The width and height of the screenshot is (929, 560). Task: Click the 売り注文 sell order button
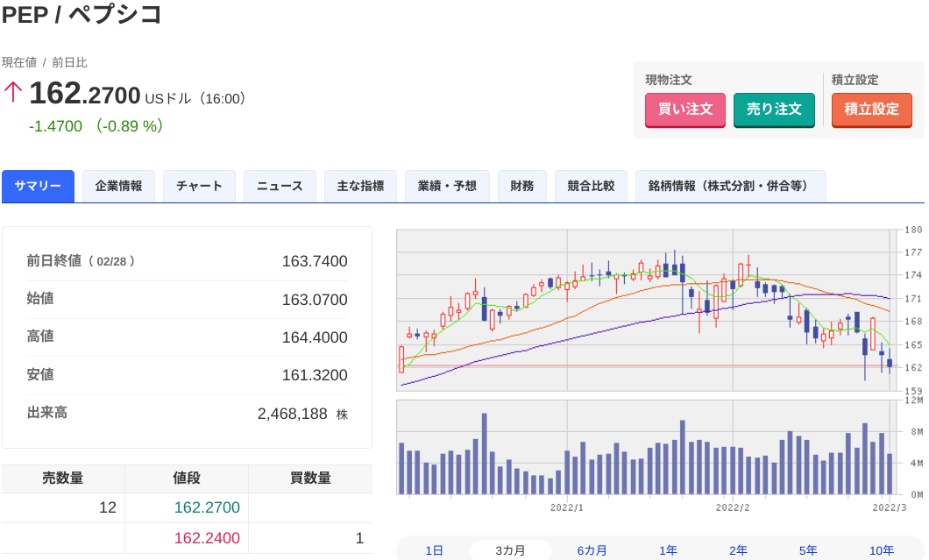[x=774, y=110]
